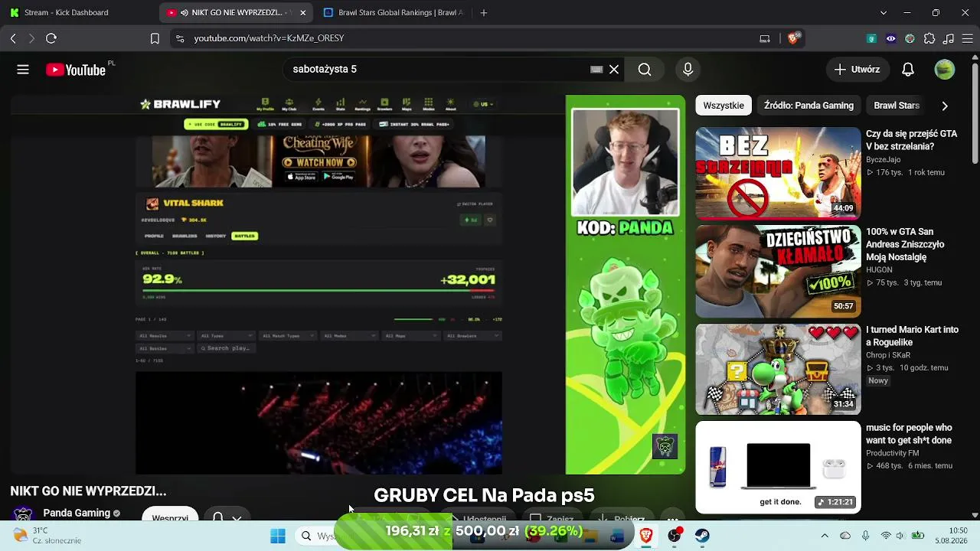This screenshot has height=551, width=980.
Task: Clear the search text with the X
Action: click(x=614, y=70)
